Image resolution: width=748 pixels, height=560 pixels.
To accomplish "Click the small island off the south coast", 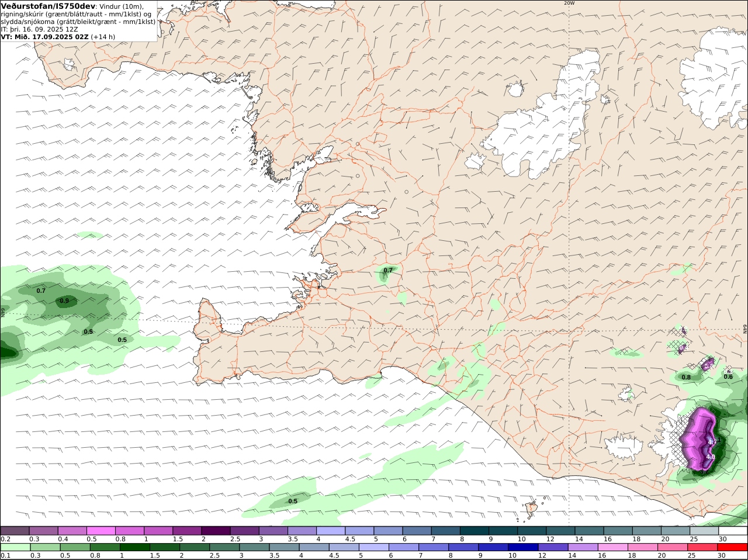I will [532, 508].
